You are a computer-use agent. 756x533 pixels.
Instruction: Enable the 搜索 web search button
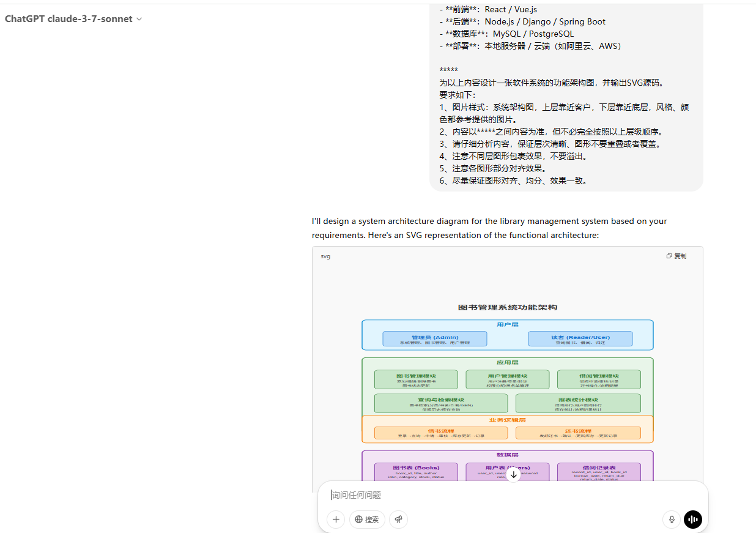coord(367,520)
